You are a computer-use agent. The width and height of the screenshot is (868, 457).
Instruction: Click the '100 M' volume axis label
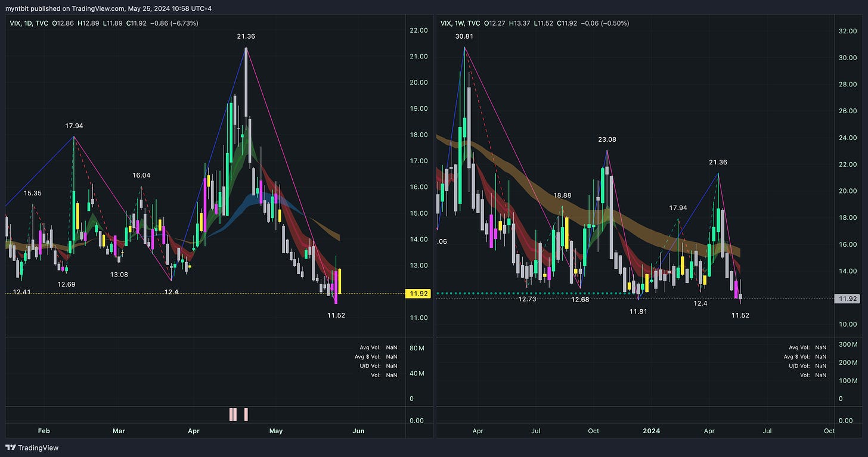point(848,381)
